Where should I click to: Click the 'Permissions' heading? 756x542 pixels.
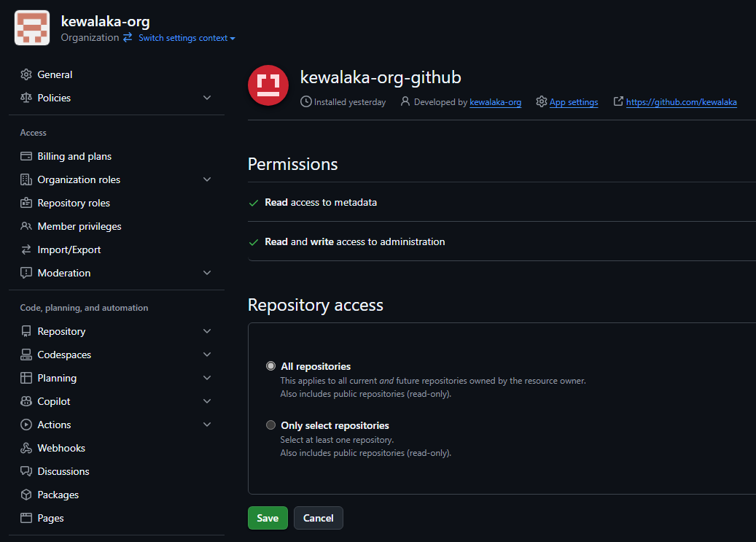point(292,164)
